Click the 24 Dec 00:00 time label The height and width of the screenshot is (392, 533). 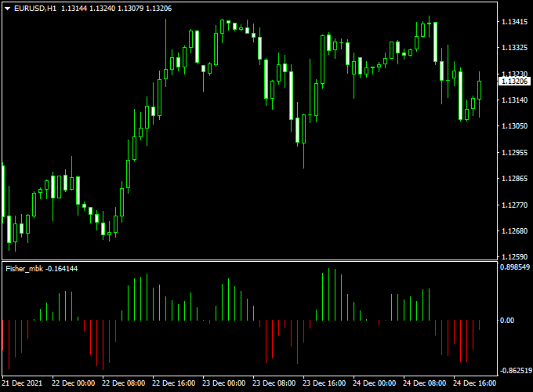(374, 383)
